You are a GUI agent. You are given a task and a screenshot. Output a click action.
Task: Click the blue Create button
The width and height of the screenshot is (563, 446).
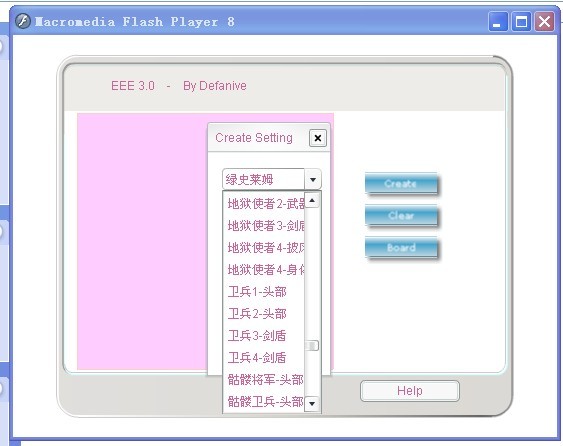tap(401, 183)
